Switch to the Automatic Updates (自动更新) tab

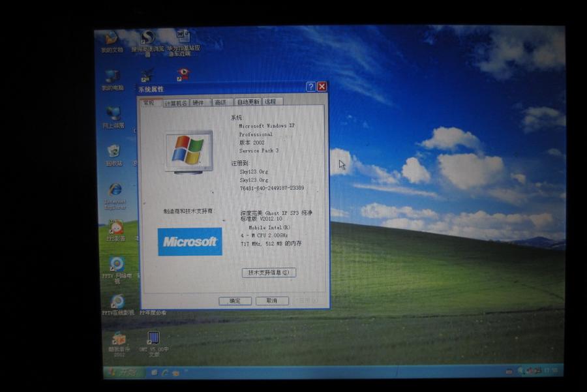click(248, 102)
